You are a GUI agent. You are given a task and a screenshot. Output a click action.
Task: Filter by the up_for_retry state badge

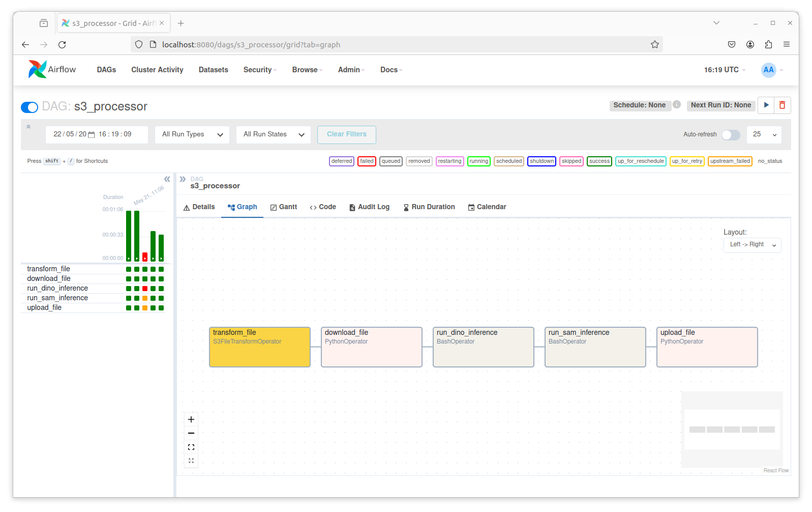[x=687, y=161]
